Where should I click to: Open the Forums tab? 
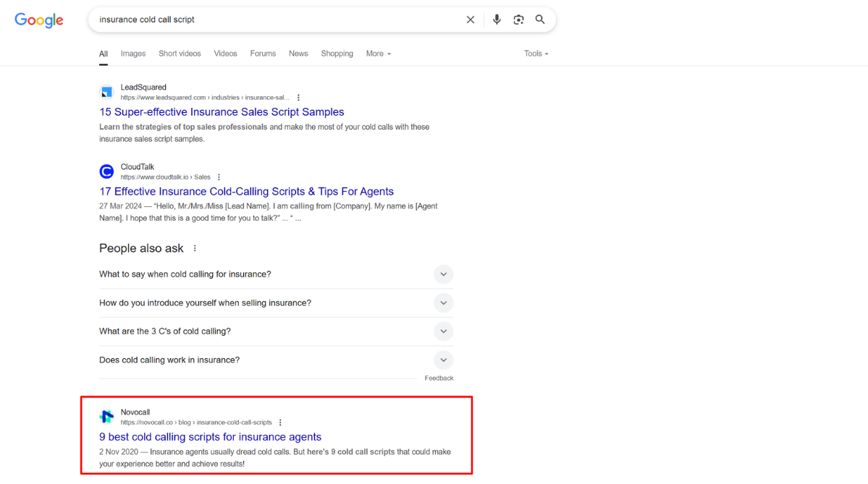(263, 54)
